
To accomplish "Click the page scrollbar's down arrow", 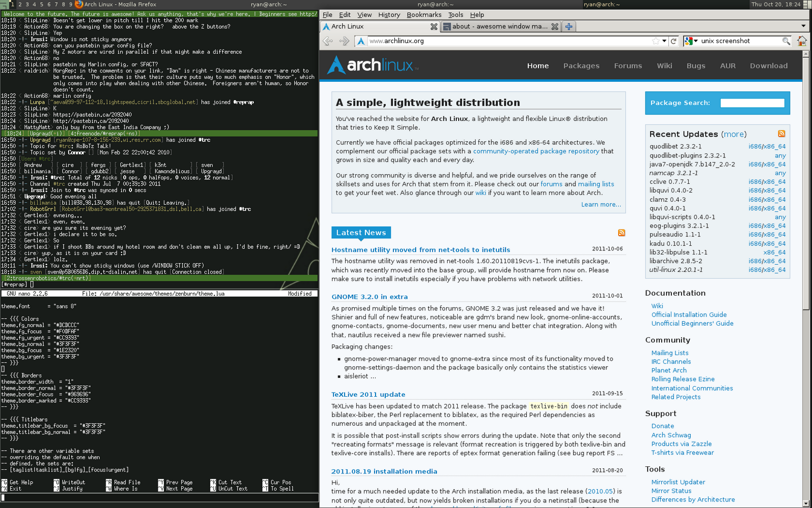I will (x=806, y=503).
